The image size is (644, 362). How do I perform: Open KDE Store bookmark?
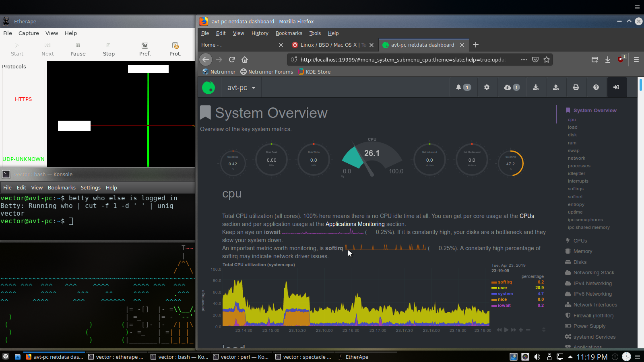tap(314, 72)
